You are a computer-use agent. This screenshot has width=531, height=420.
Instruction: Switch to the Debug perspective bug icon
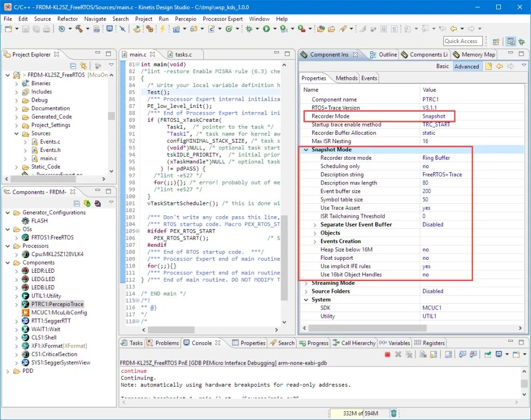pos(522,41)
